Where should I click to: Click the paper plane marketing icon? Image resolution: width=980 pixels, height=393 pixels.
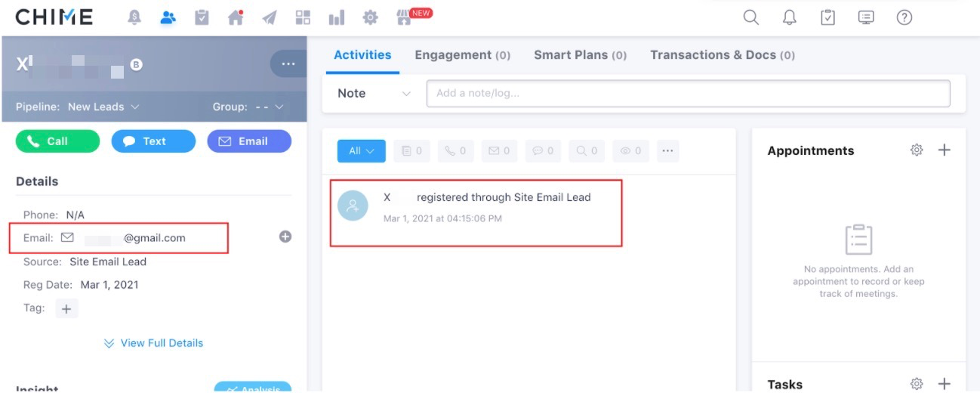270,17
